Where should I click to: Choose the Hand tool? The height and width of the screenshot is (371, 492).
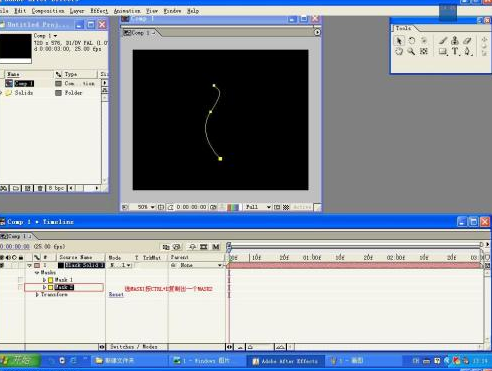pos(399,51)
